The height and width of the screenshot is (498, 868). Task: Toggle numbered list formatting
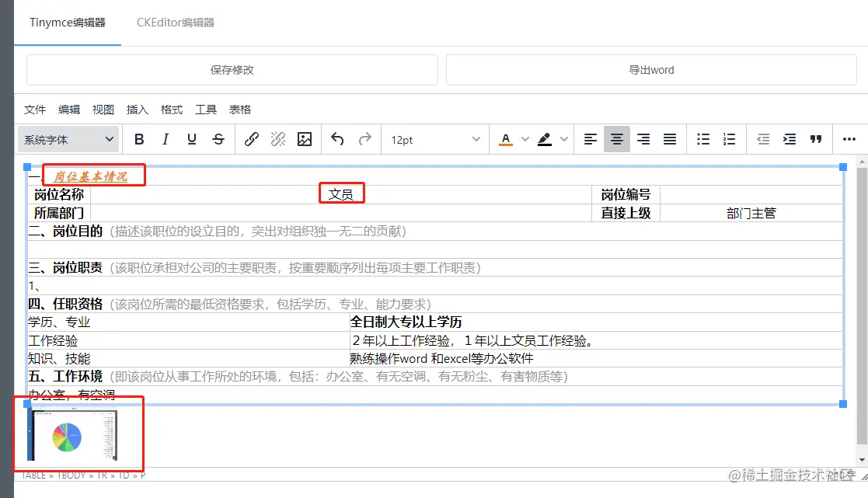[x=729, y=139]
